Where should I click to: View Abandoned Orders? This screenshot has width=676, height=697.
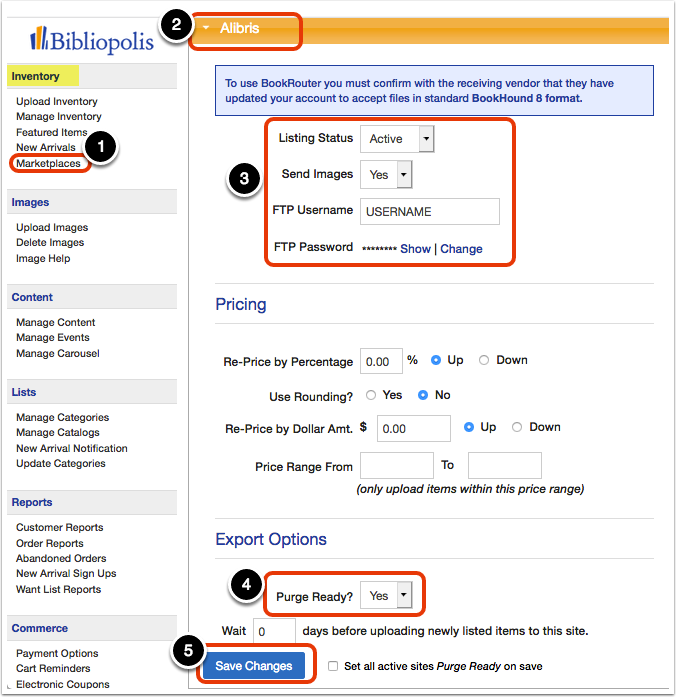coord(61,558)
